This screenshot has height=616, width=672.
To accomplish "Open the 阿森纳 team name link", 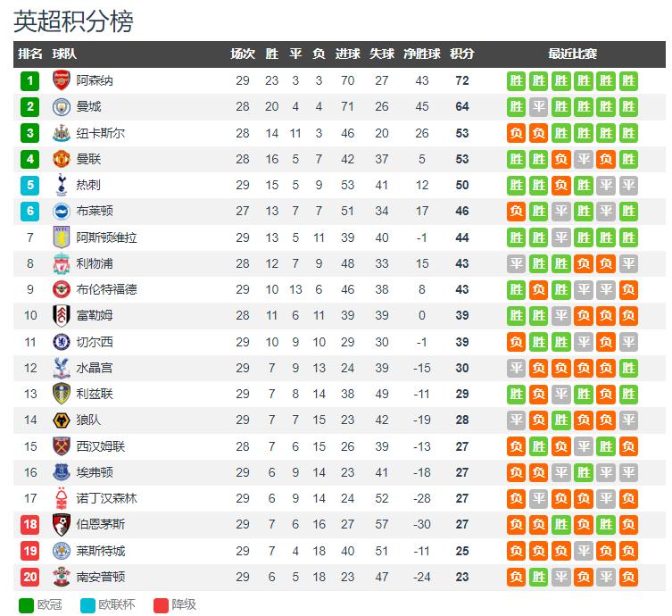I will coord(95,80).
